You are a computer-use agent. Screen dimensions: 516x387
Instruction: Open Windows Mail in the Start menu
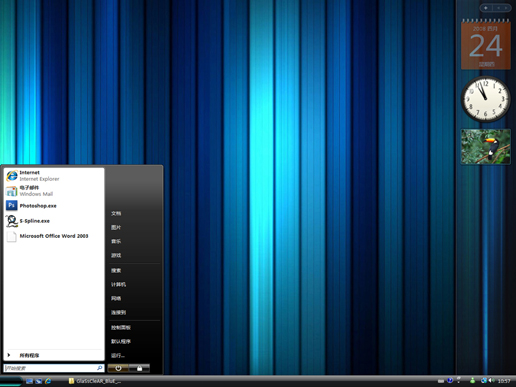coord(54,191)
